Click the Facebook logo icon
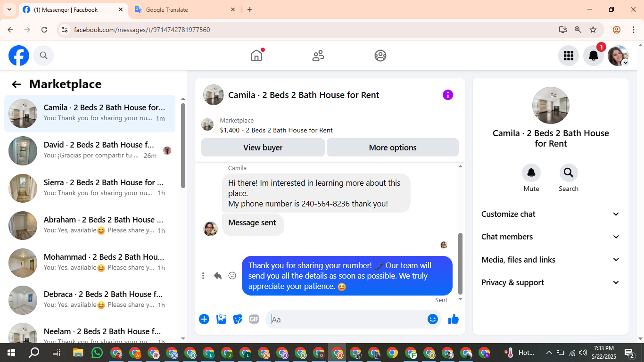 tap(19, 56)
